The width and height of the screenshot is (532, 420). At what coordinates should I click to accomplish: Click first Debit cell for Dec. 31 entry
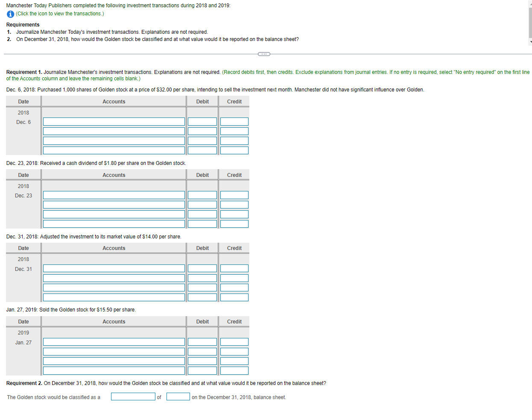tap(202, 268)
